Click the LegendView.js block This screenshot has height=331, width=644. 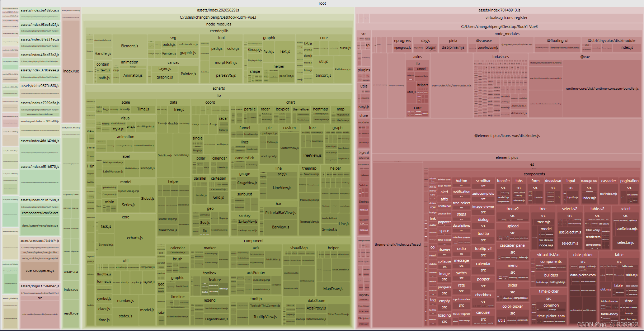pos(216,319)
